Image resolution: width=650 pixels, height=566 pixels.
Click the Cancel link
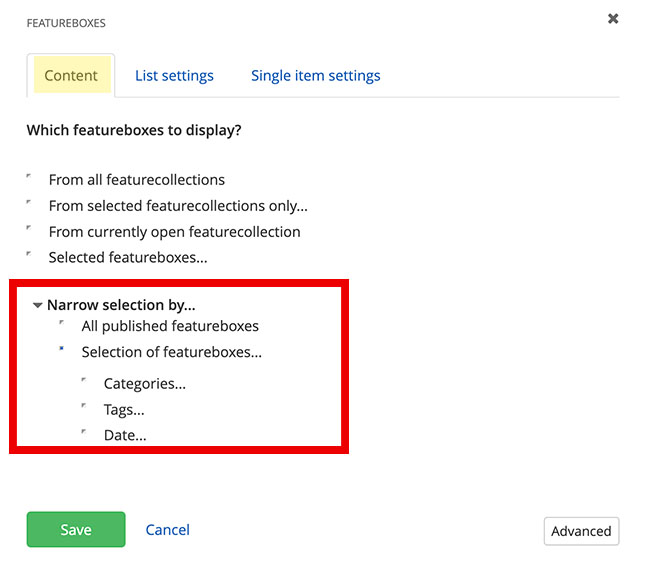click(167, 530)
